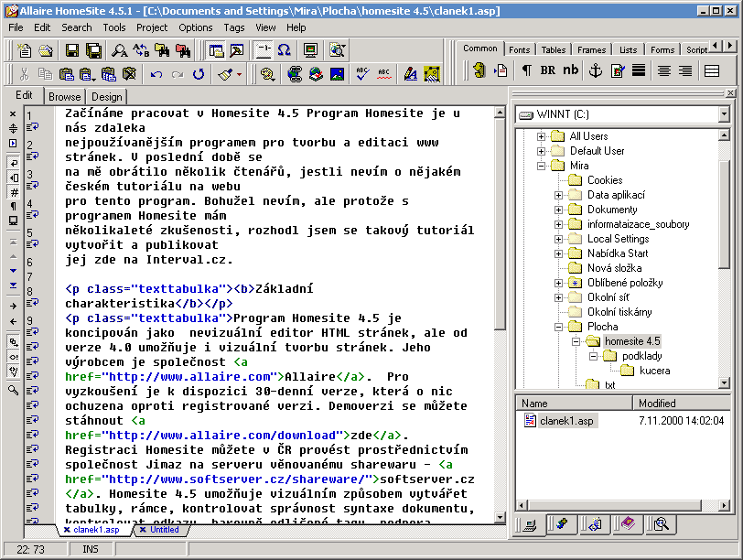743x560 pixels.
Task: Click the Paste clipboard icon
Action: coord(66,74)
